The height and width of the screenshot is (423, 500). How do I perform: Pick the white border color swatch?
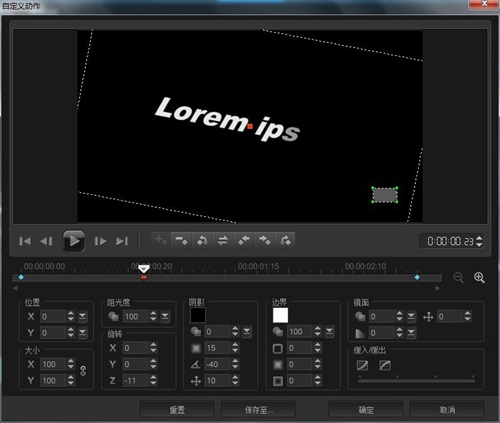[x=280, y=315]
